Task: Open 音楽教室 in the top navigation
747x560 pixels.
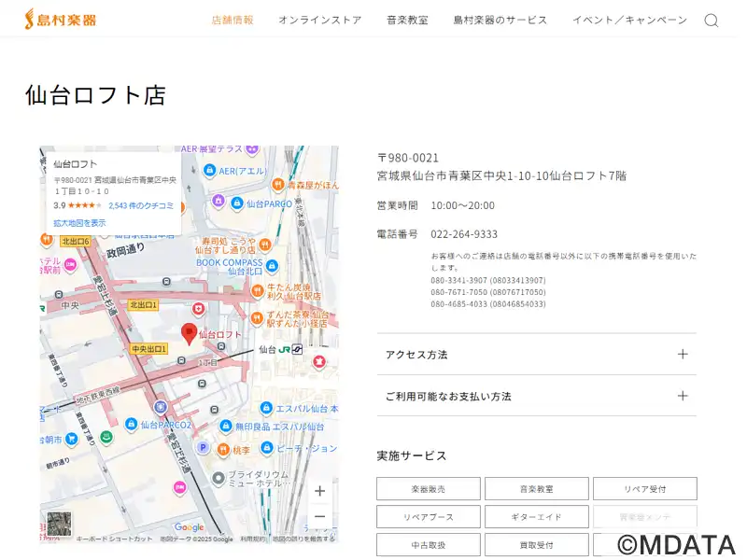Action: [408, 20]
